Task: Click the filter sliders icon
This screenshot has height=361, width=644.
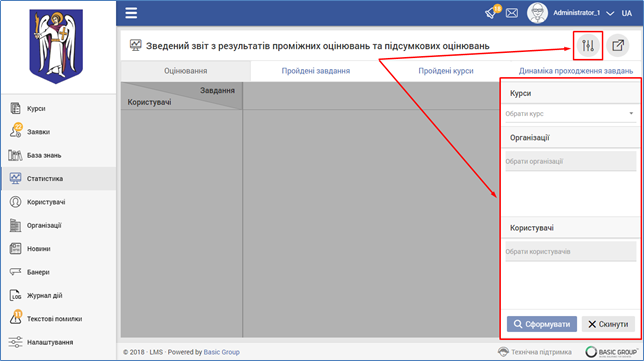Action: (588, 46)
